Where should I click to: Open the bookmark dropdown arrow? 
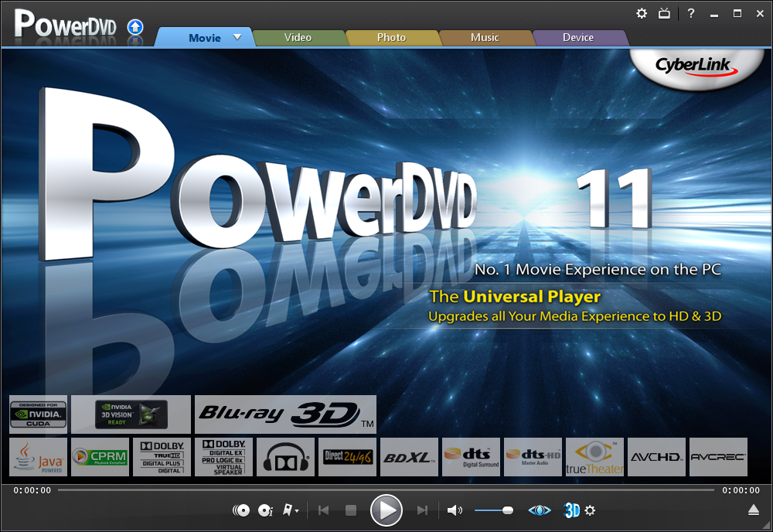point(297,511)
